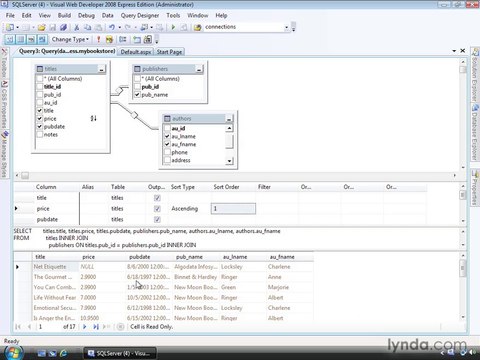Open the Tools menu

point(173,15)
